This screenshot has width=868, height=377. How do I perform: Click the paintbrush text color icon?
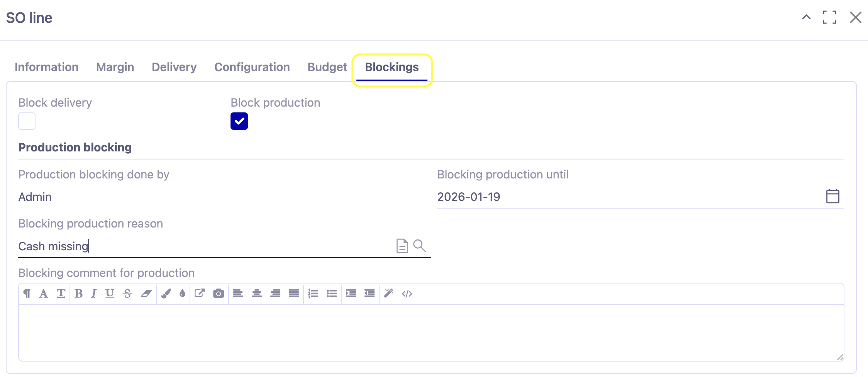tap(166, 294)
